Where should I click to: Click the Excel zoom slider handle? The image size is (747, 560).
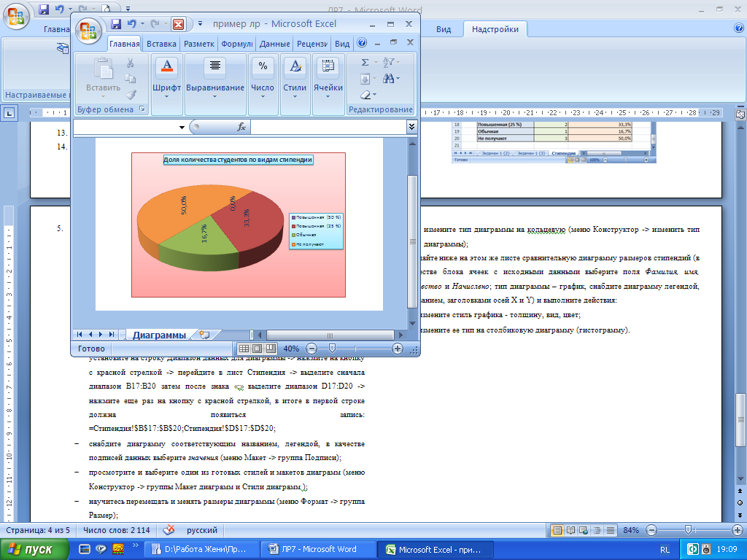(332, 349)
